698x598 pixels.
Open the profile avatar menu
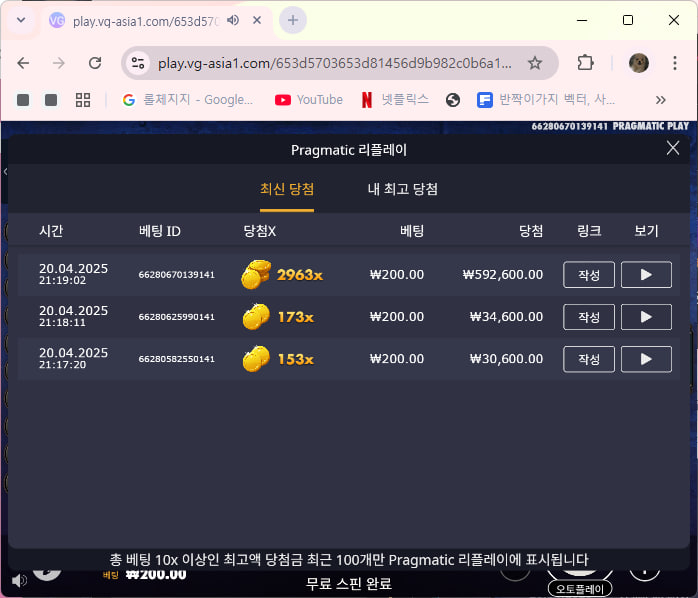click(638, 63)
